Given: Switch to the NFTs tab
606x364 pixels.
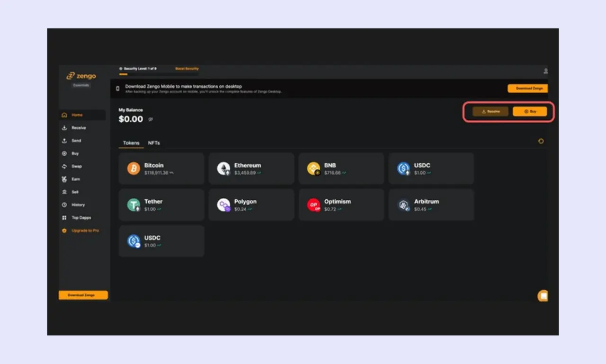Looking at the screenshot, I should [x=154, y=143].
